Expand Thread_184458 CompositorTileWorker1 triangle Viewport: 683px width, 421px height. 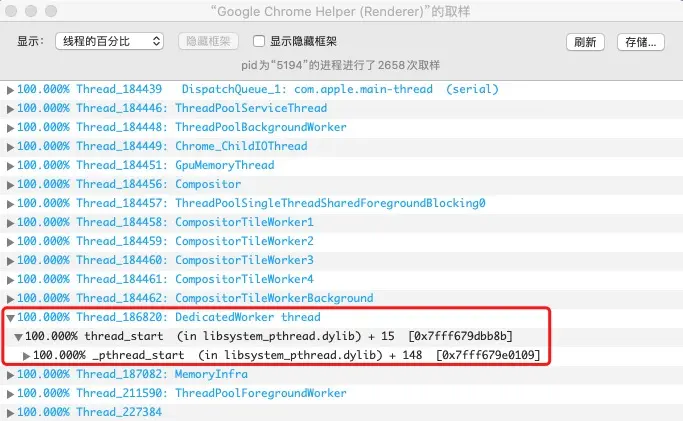tap(10, 223)
